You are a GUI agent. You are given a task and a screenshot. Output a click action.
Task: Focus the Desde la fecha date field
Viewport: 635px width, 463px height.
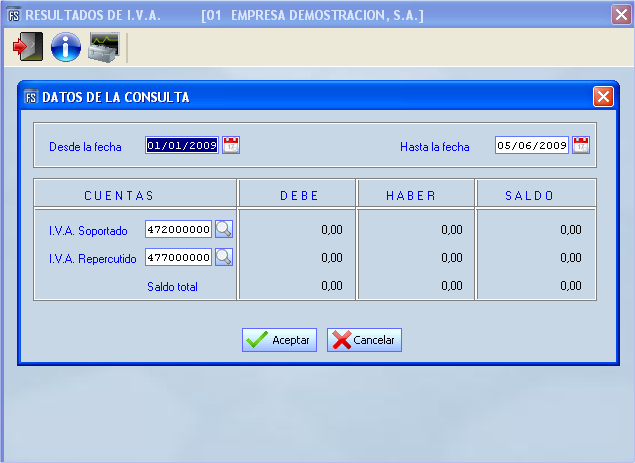182,145
